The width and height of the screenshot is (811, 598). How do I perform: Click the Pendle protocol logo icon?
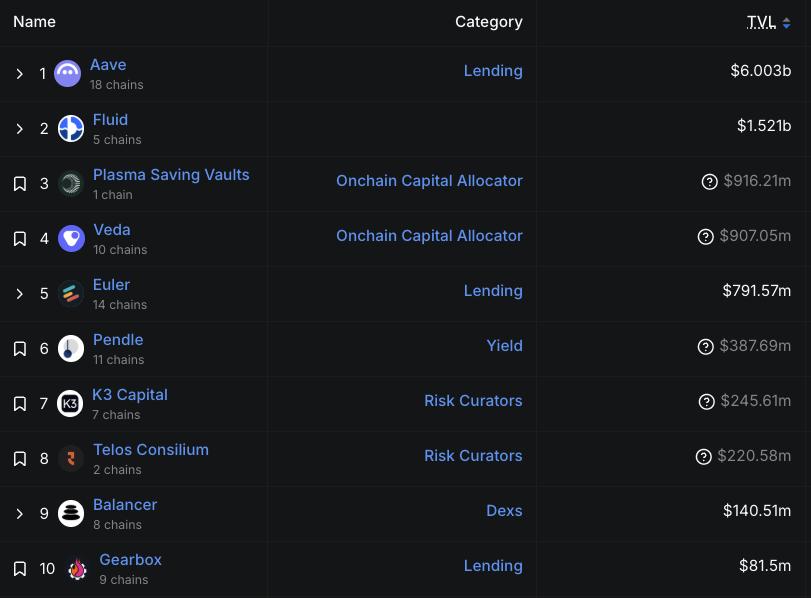coord(71,349)
